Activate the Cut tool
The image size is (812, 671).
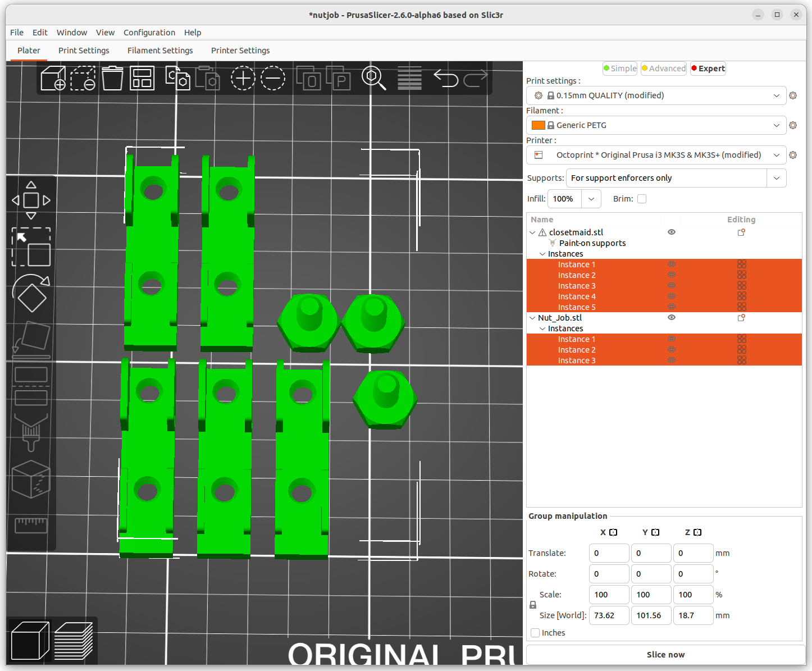pyautogui.click(x=31, y=386)
